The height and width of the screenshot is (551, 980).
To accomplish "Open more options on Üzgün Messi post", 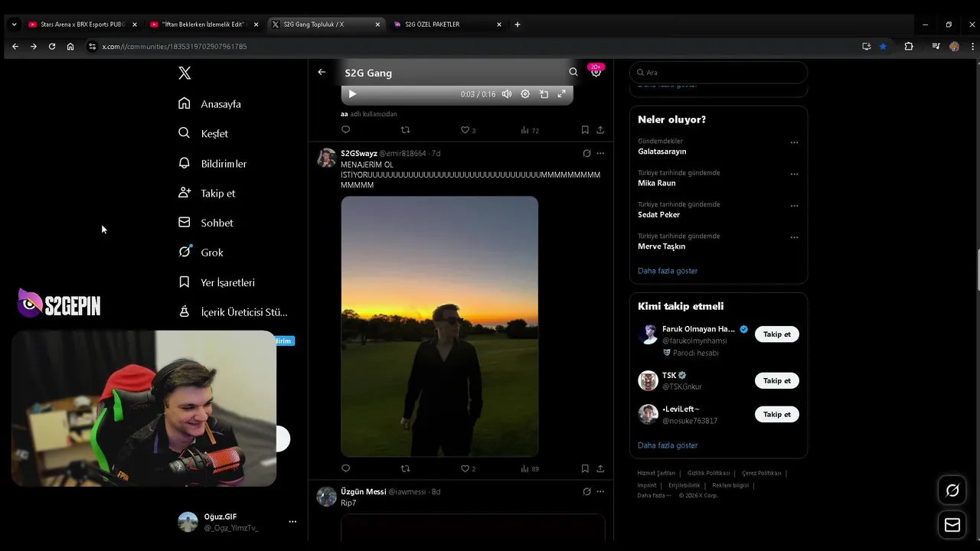I will [x=600, y=491].
